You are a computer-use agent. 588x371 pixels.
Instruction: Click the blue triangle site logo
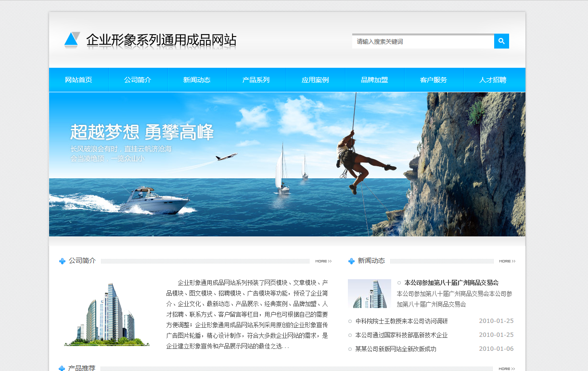[x=72, y=39]
